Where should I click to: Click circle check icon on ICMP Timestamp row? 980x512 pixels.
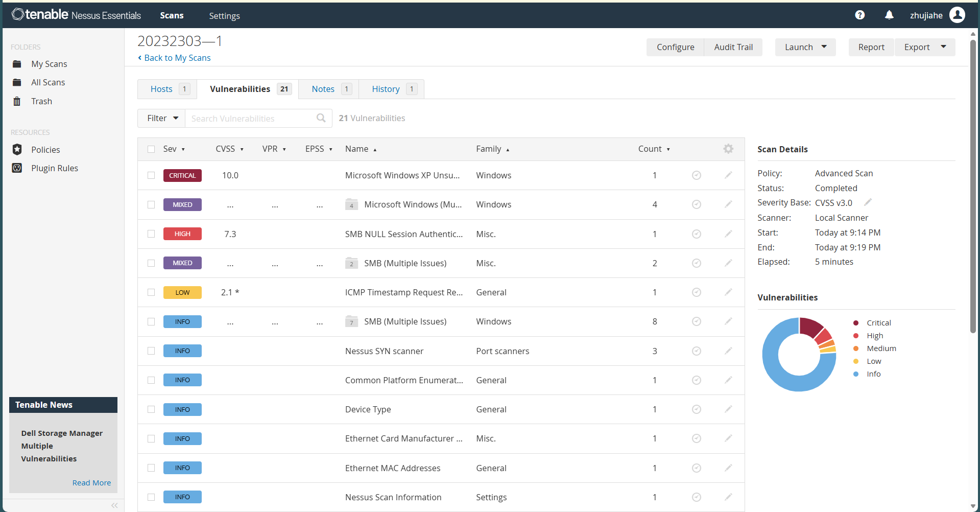696,292
